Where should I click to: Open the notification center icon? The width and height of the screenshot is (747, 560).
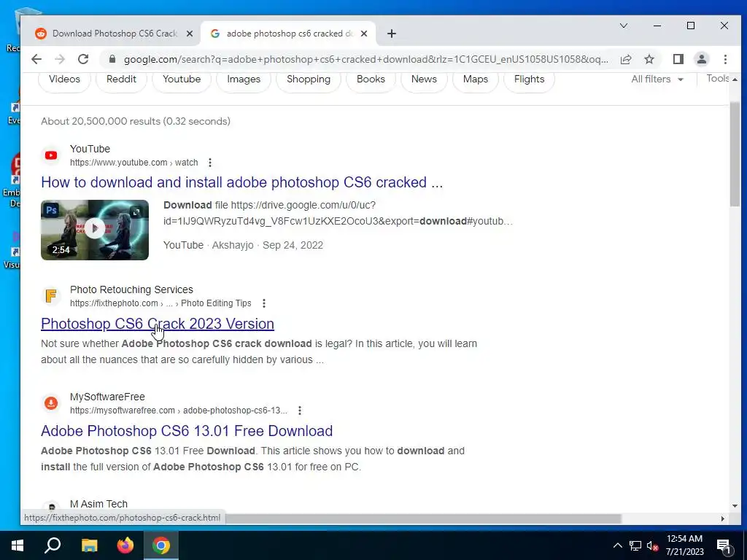[724, 546]
